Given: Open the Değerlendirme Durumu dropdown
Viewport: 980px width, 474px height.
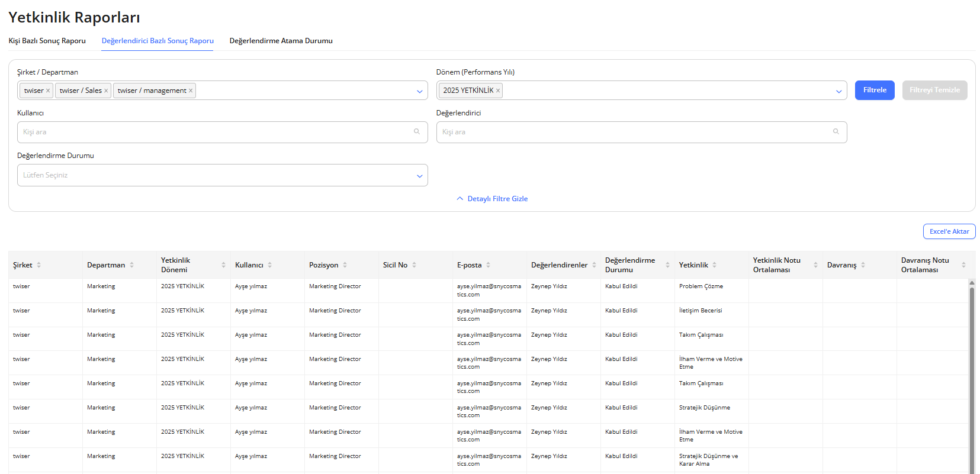Looking at the screenshot, I should (x=419, y=176).
